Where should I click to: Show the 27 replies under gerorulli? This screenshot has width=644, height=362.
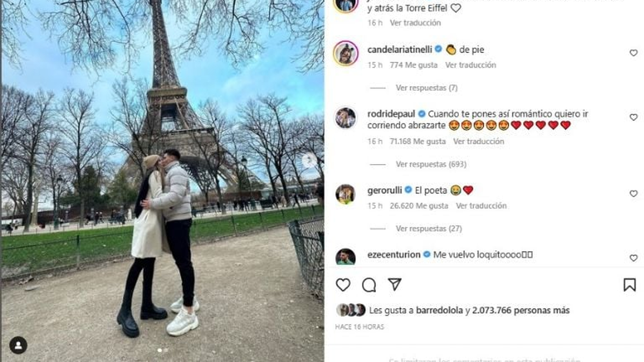(429, 228)
